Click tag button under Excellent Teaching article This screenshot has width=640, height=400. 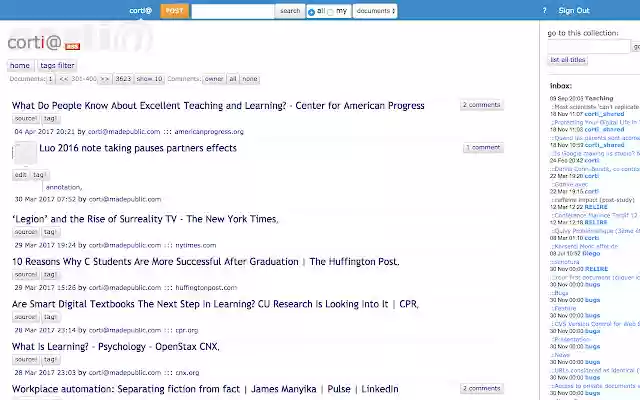(50, 119)
